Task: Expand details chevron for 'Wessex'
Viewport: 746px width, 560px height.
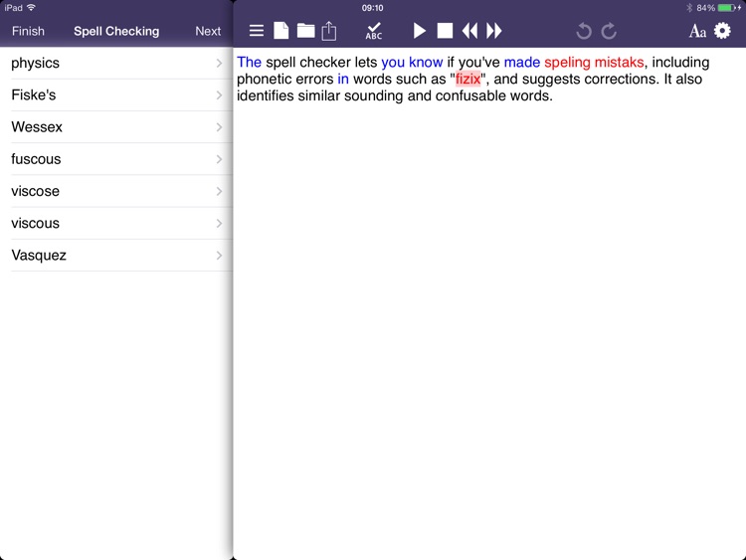Action: click(x=219, y=127)
